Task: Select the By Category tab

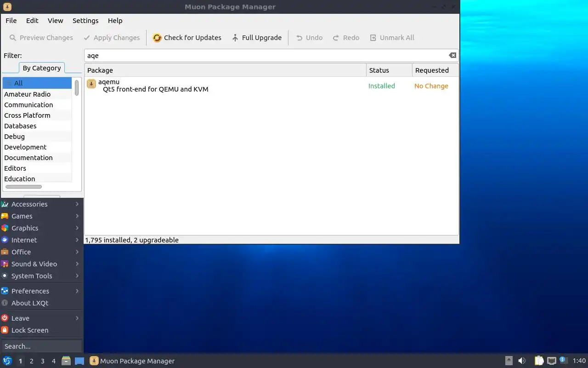Action: pyautogui.click(x=42, y=68)
